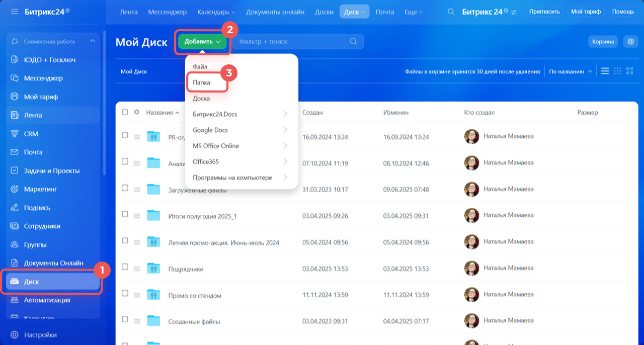644x345 pixels.
Task: Go to Лента in the left sidebar
Action: tap(53, 115)
